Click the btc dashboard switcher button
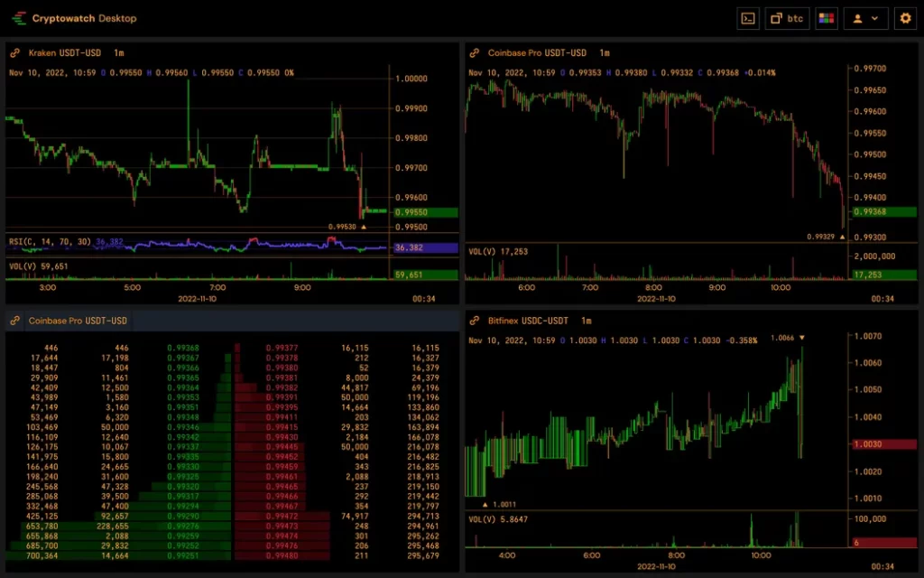Image resolution: width=924 pixels, height=578 pixels. coord(787,18)
